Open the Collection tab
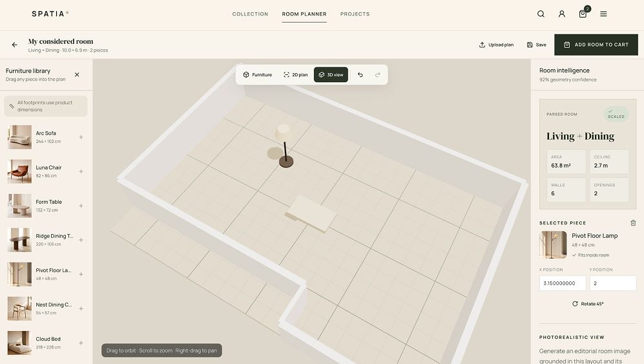This screenshot has width=644, height=364. 250,14
